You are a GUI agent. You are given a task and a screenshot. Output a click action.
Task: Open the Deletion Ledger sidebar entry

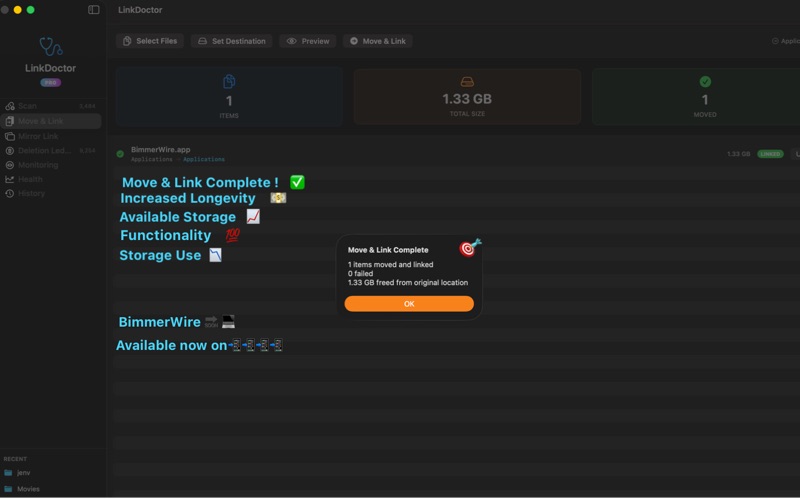(x=51, y=151)
